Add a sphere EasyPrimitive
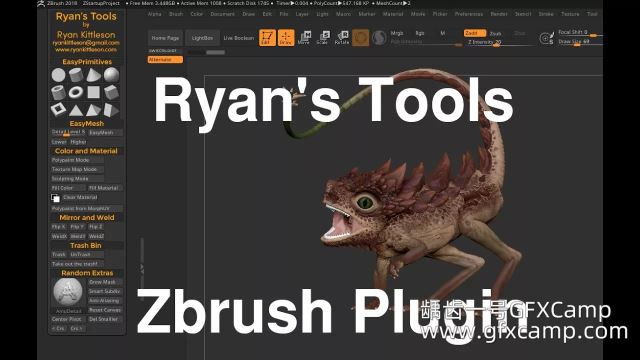This screenshot has width=640, height=360. (111, 75)
